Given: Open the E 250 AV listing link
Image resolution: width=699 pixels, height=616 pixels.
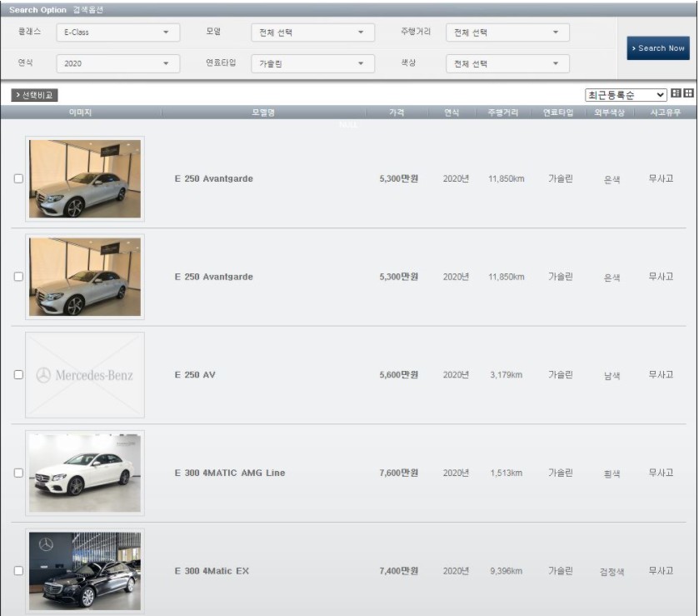Looking at the screenshot, I should (195, 375).
